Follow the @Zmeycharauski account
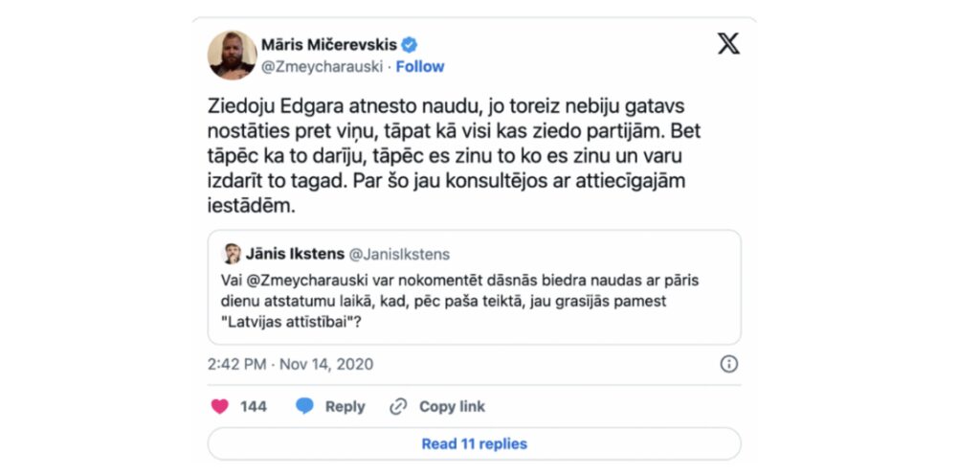The image size is (980, 476). [420, 67]
